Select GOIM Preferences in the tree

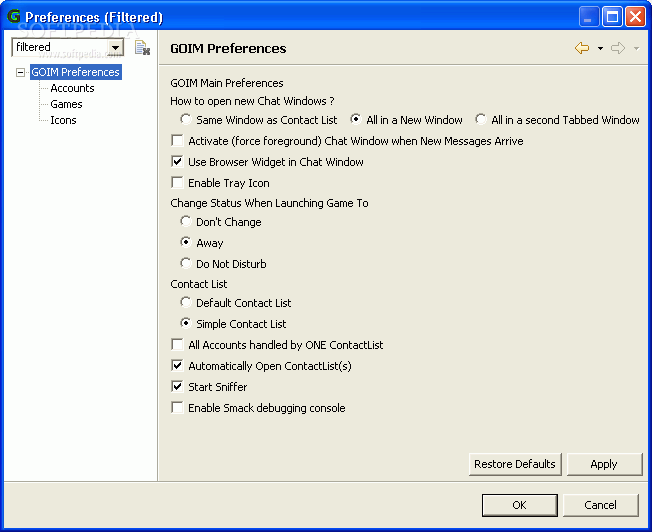[x=75, y=72]
